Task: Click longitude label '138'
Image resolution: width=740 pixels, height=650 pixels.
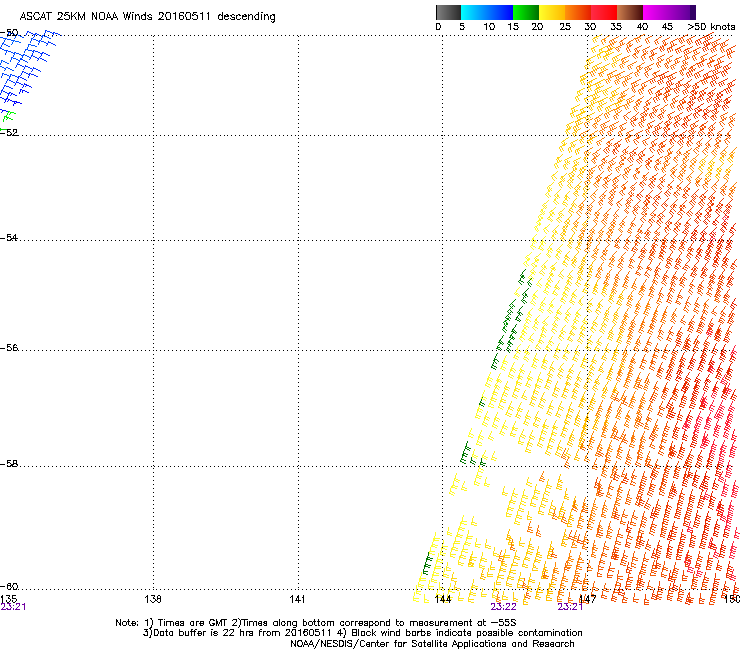Action: pos(153,599)
